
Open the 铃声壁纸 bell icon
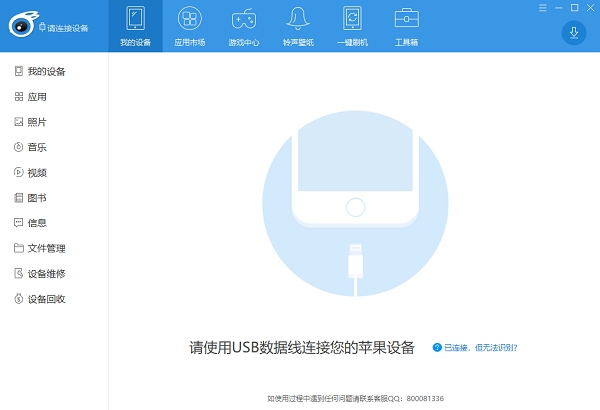(297, 26)
